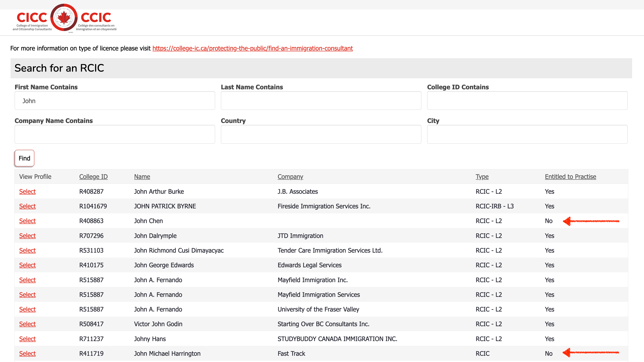Select Johny Hans's profile

click(27, 338)
